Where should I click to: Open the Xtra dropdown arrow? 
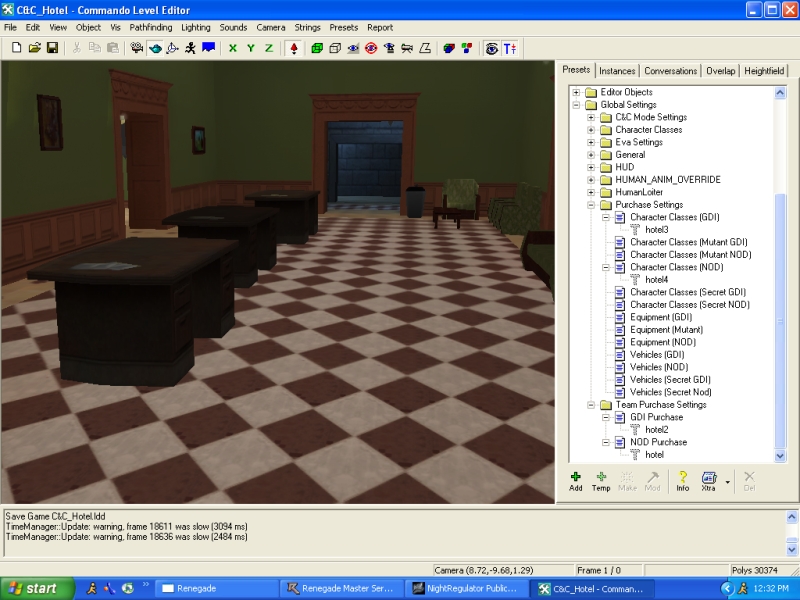[728, 481]
